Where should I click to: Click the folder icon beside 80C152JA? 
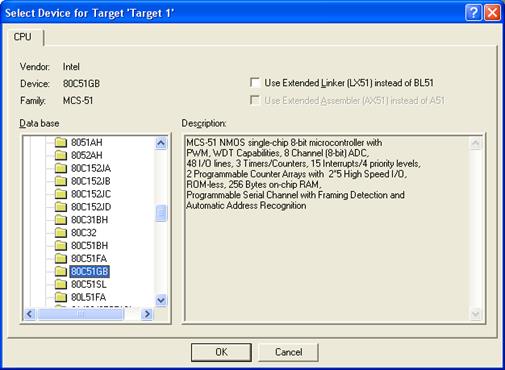point(61,168)
